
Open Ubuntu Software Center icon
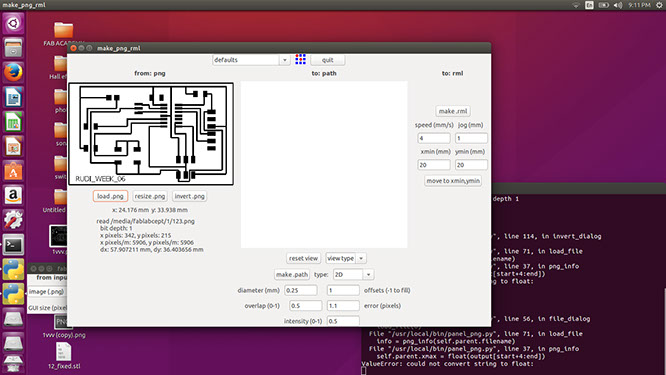[x=13, y=171]
